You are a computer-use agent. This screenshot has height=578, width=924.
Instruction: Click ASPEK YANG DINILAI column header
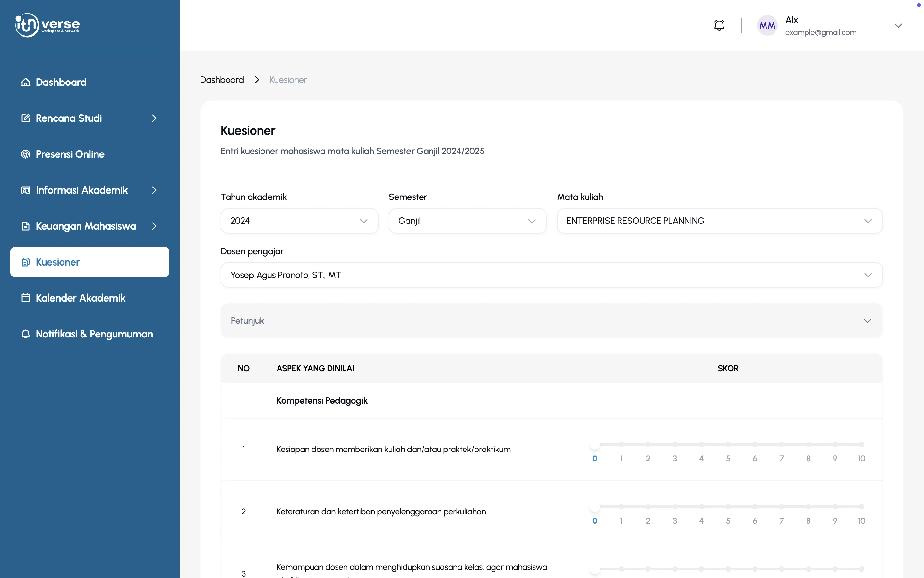pos(315,368)
